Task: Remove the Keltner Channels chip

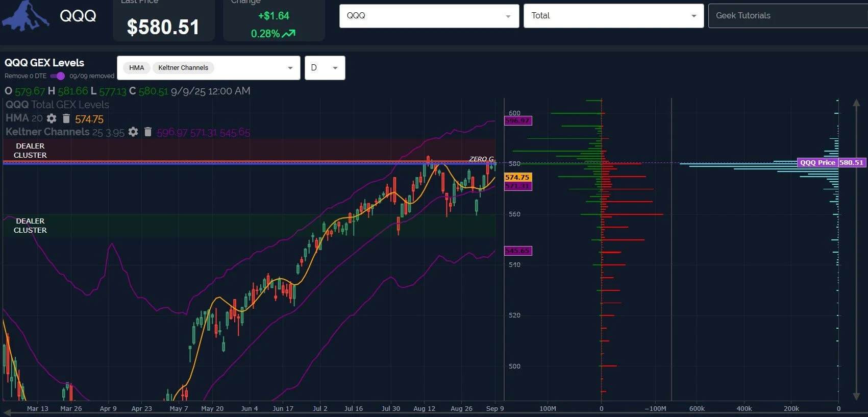Action: [x=183, y=68]
